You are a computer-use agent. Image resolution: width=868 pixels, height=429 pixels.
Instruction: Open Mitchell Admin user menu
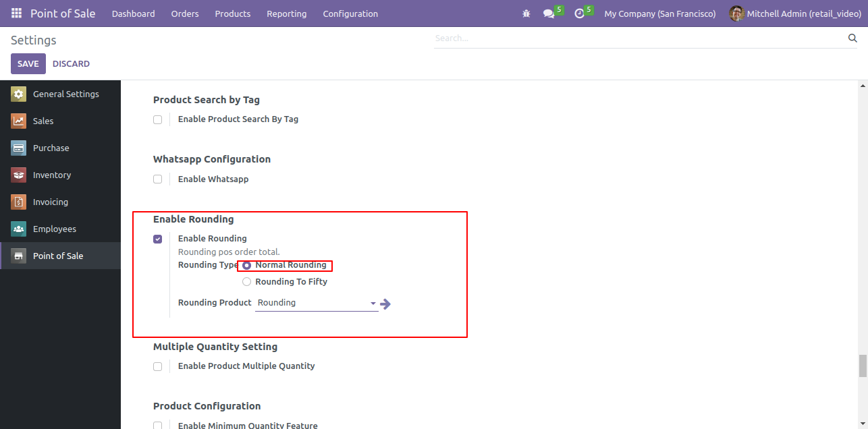pos(795,13)
